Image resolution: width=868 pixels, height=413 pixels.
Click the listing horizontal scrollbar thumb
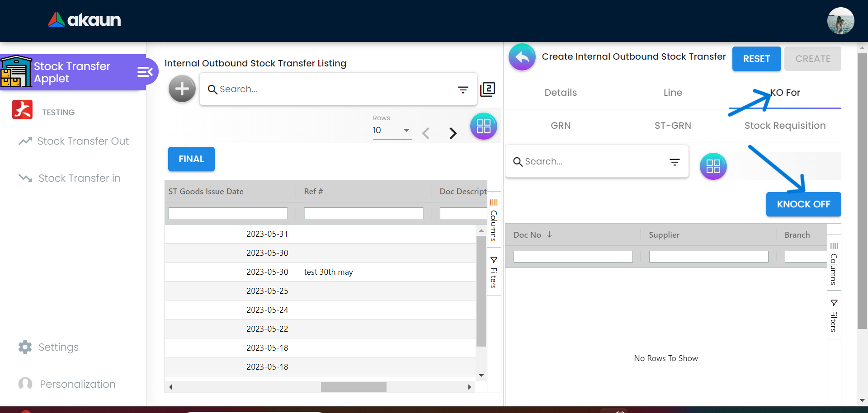354,387
